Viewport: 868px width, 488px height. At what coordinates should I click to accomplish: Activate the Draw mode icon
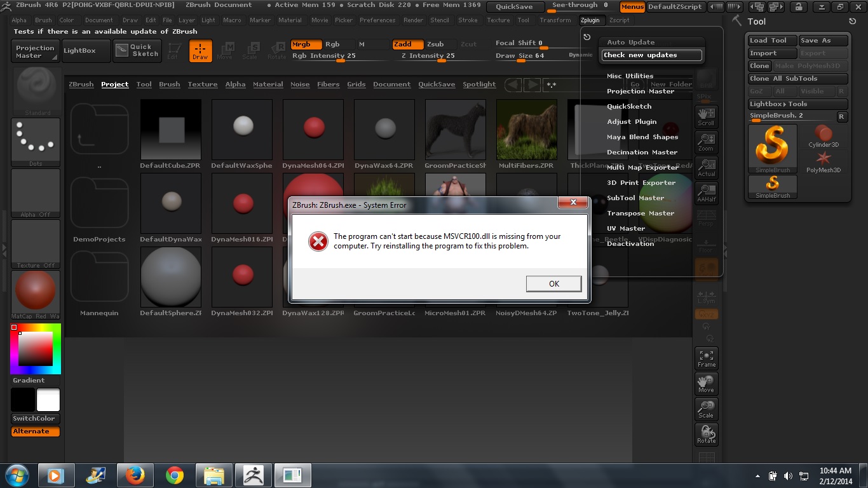[x=201, y=50]
